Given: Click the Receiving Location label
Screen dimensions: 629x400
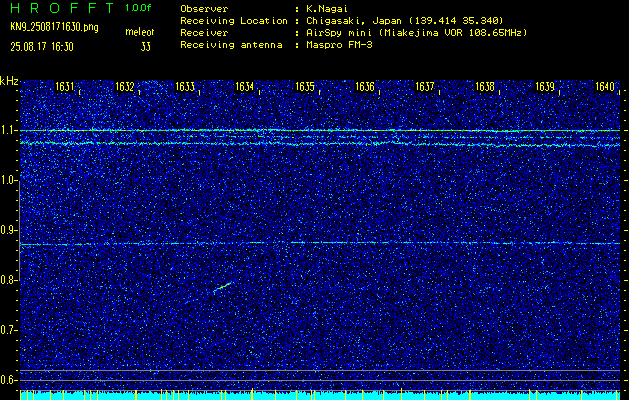Looking at the screenshot, I should 234,20.
